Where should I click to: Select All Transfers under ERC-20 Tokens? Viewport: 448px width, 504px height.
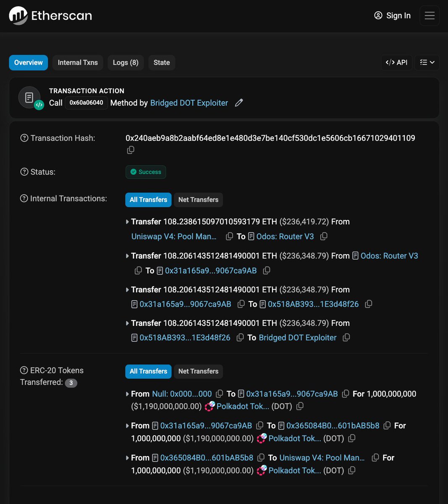coord(148,371)
